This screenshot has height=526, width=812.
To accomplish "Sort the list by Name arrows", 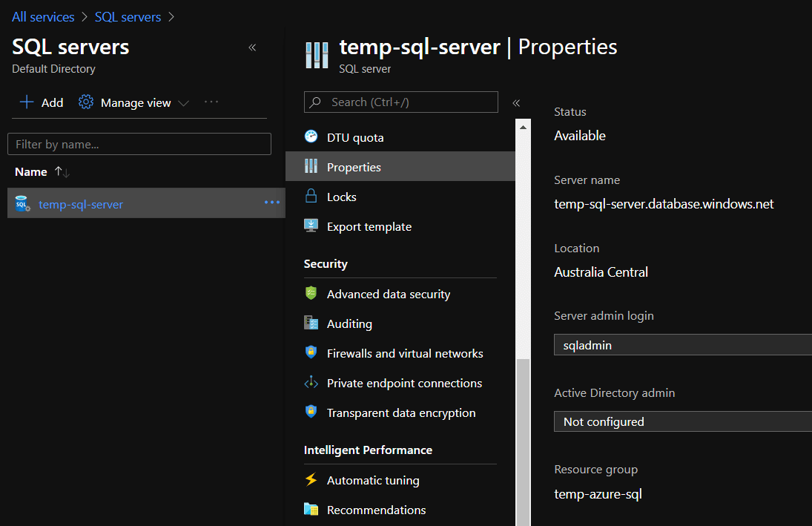I will [62, 171].
